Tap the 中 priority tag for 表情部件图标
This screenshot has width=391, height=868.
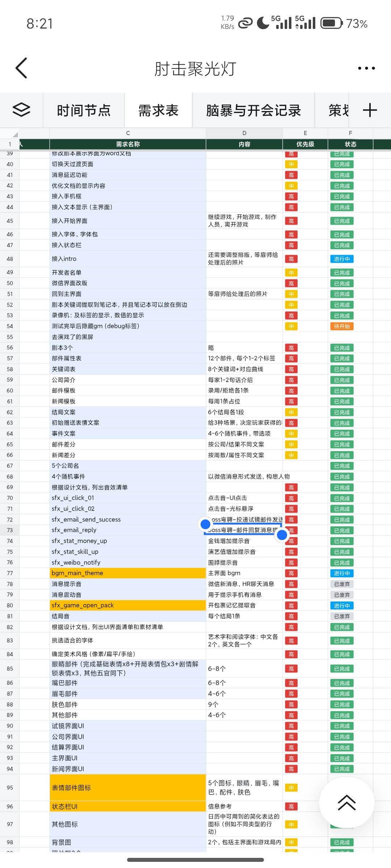pyautogui.click(x=291, y=788)
